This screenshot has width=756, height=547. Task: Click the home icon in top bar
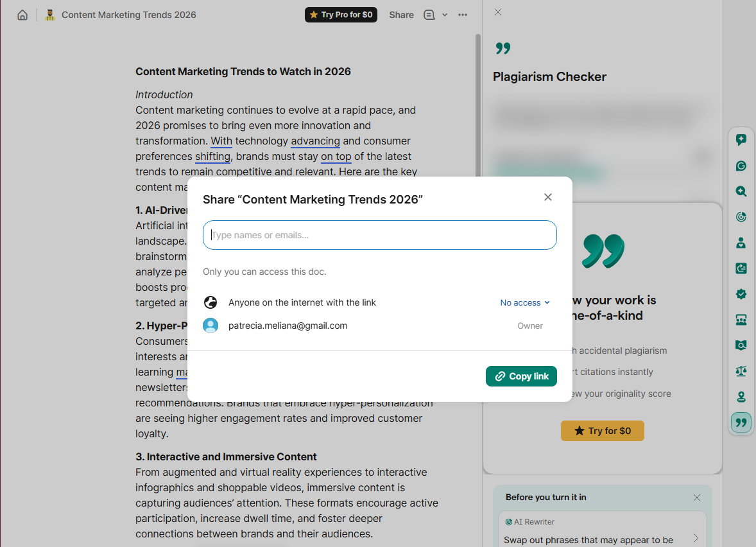[x=22, y=14]
